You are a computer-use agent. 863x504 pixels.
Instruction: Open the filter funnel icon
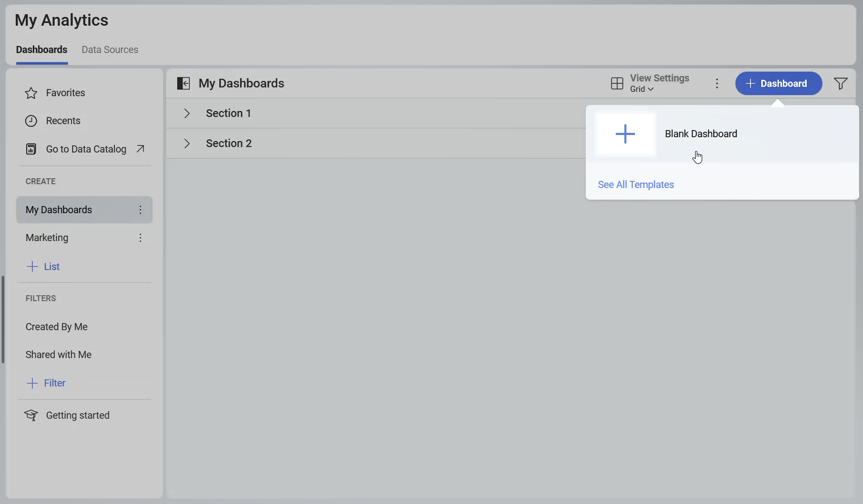(841, 83)
